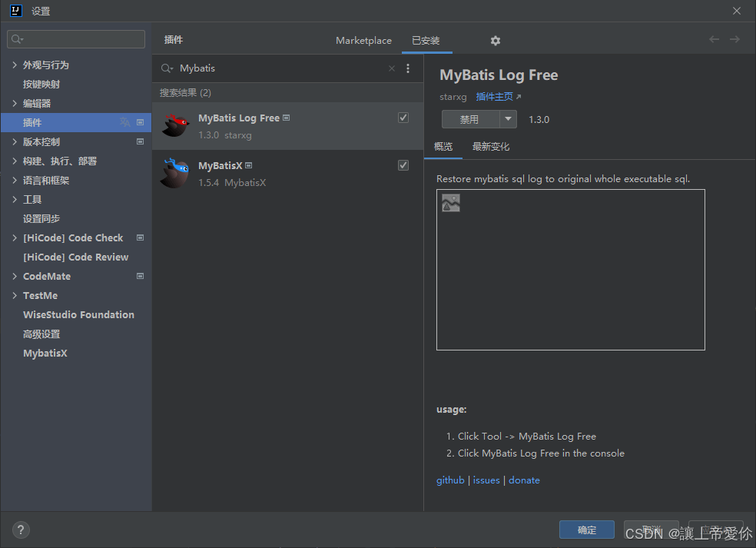Open the plugin settings gear menu
Image resolution: width=756 pixels, height=548 pixels.
click(495, 41)
